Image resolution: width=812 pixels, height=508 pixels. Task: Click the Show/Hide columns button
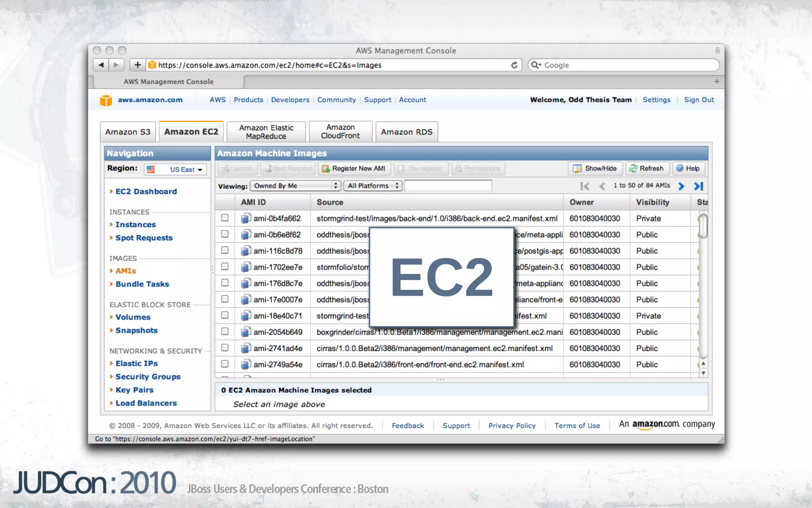click(595, 169)
